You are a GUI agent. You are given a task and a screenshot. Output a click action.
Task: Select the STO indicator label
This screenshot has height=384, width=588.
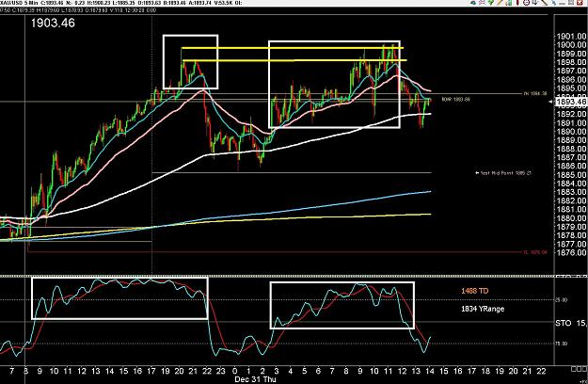[564, 323]
